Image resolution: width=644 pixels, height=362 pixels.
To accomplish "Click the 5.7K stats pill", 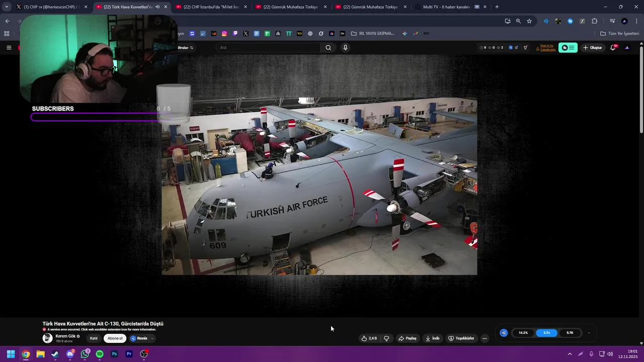I will point(570,333).
